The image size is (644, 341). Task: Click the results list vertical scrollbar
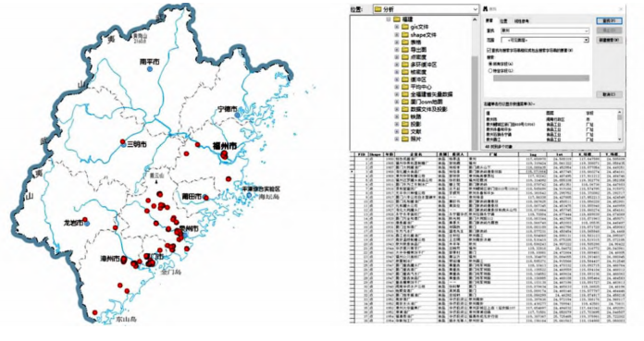coord(619,126)
